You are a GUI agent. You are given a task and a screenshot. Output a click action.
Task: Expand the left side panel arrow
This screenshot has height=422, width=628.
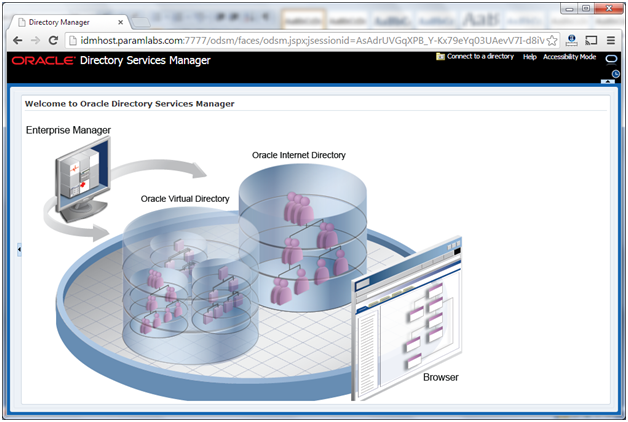[x=19, y=249]
